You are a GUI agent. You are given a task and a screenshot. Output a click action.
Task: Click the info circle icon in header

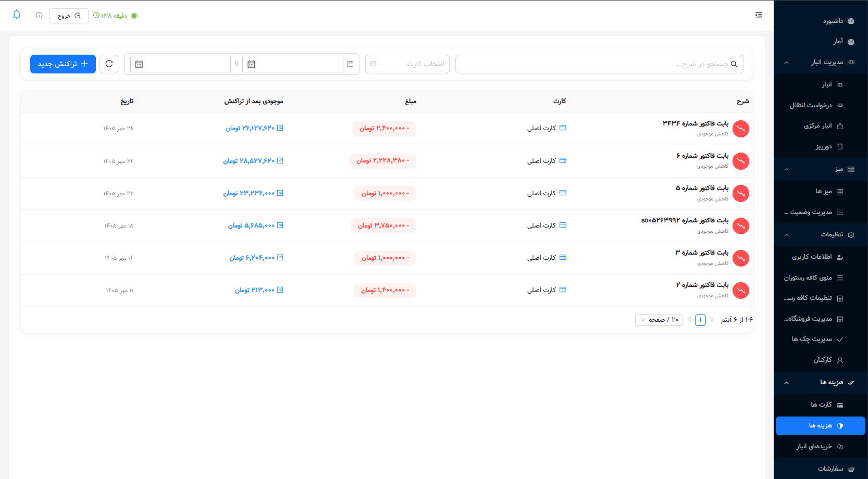[39, 16]
